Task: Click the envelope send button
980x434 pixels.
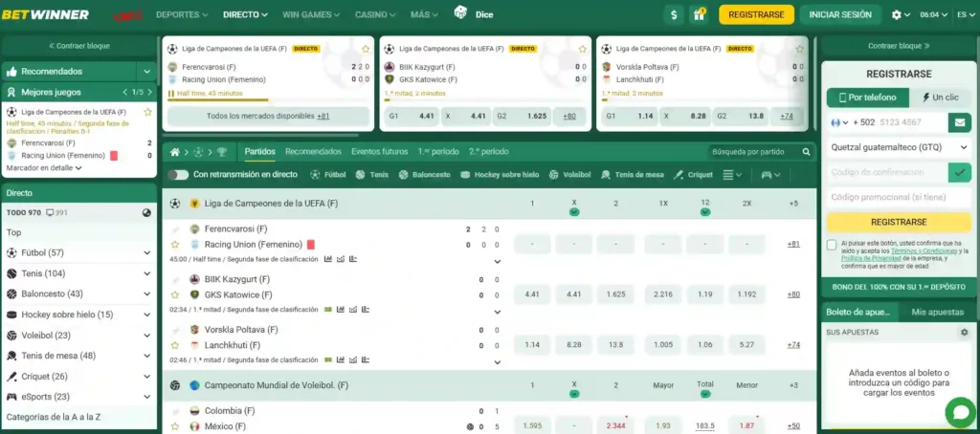Action: [959, 122]
